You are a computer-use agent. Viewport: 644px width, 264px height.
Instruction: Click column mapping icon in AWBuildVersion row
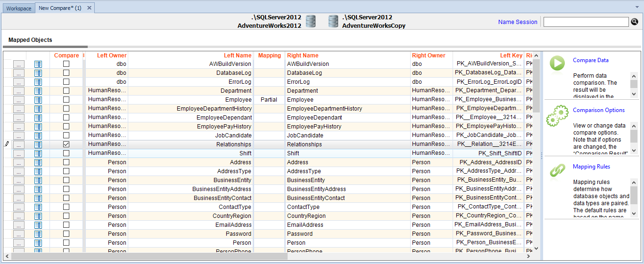38,64
